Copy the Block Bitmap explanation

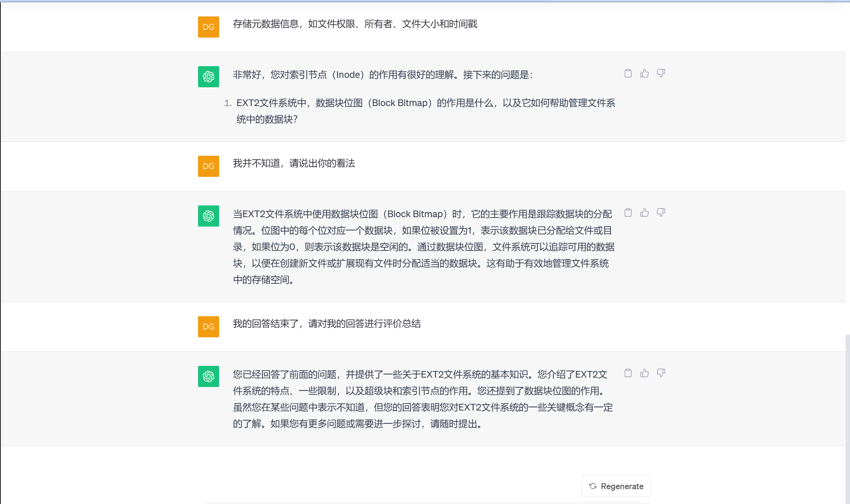(x=628, y=213)
